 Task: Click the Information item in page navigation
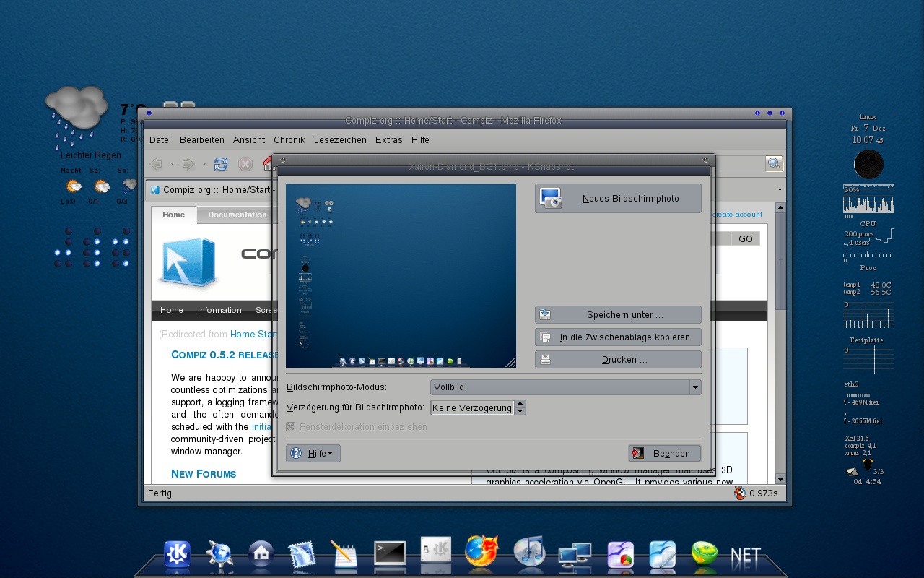tap(219, 310)
